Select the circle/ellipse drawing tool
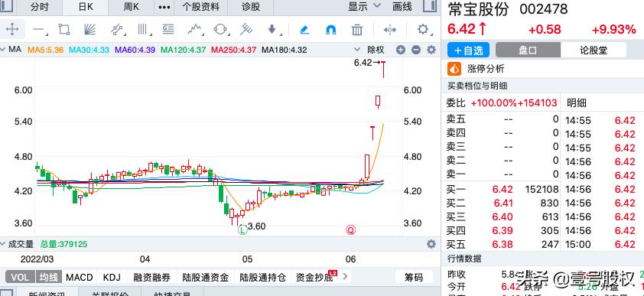 pyautogui.click(x=220, y=30)
